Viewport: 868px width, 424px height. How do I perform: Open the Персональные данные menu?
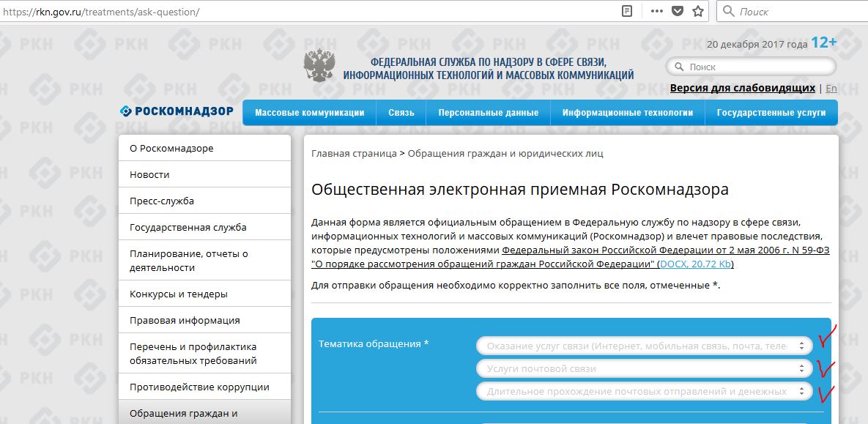[x=489, y=112]
